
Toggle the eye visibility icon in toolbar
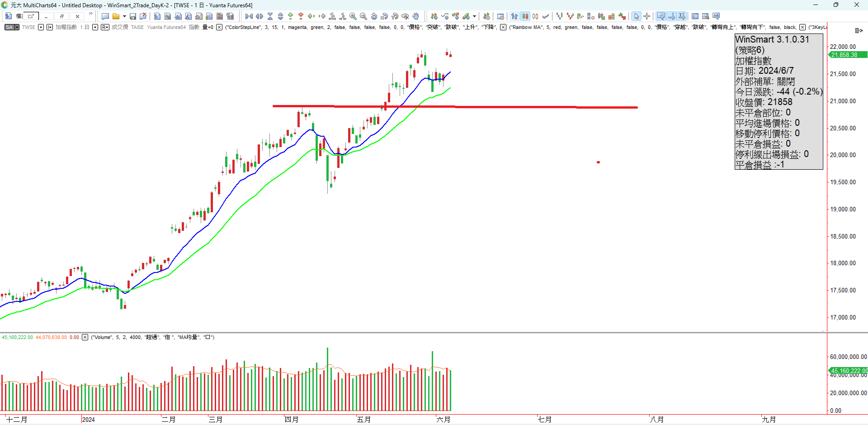coord(405,16)
